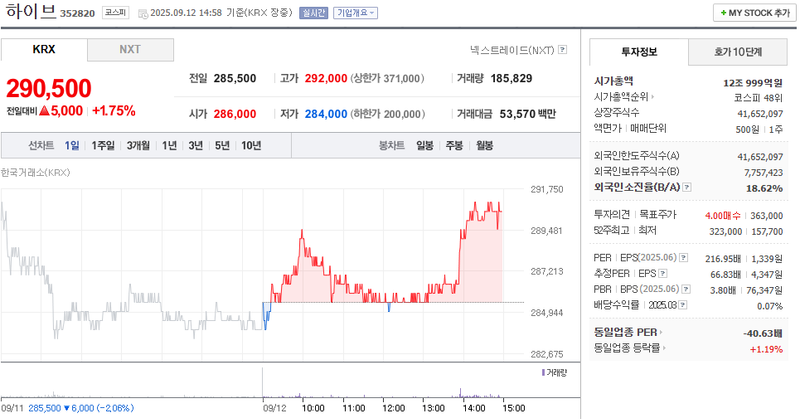This screenshot has height=419, width=800.
Task: Click help icon next to PER EPS(2025.06)
Action: click(x=684, y=258)
